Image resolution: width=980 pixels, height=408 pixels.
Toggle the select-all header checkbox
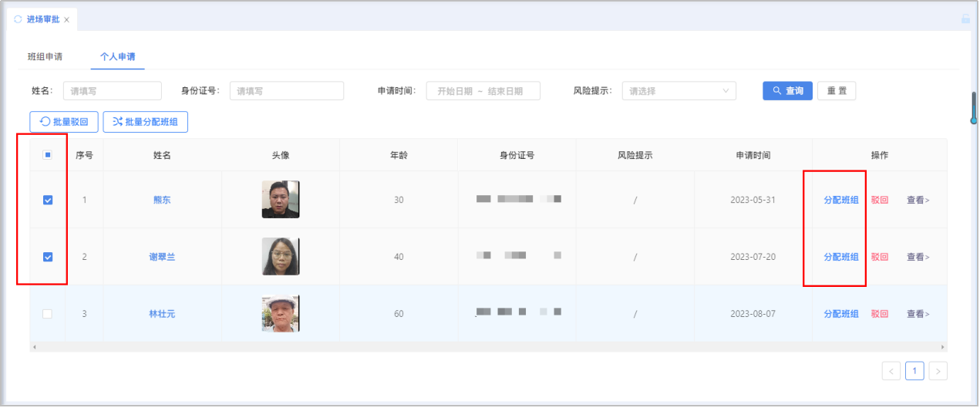pos(48,155)
